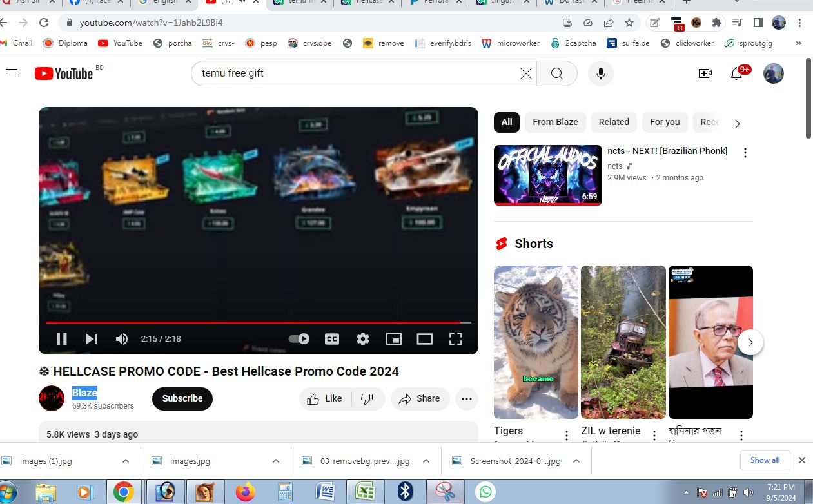
Task: Select the For you chip
Action: click(x=665, y=122)
